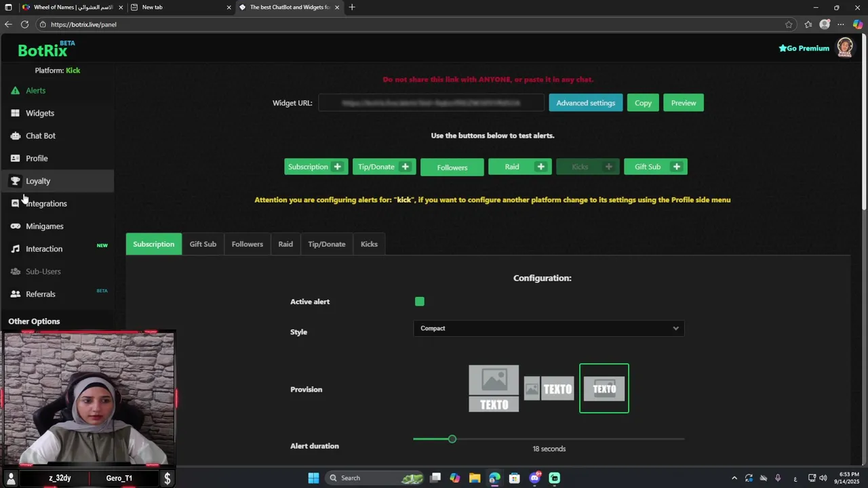The image size is (868, 488).
Task: Open the Edge Copilot icon
Action: point(858,24)
